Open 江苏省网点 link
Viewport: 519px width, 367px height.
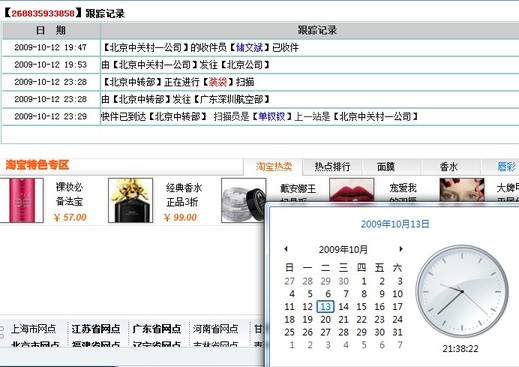[96, 329]
